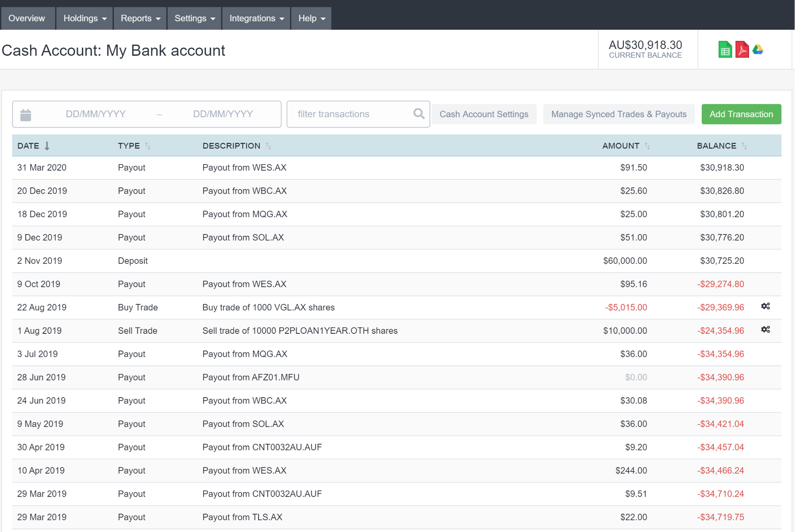The width and height of the screenshot is (795, 532).
Task: Open Cash Account Settings
Action: 484,114
